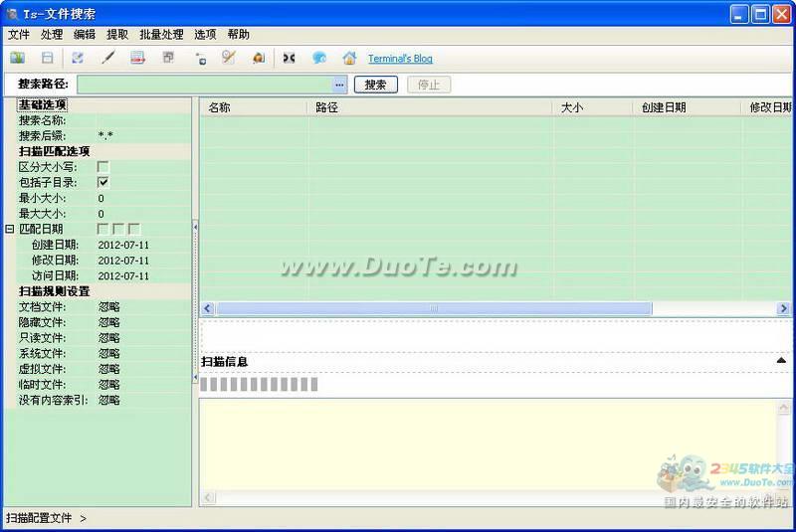Click the 临时文件 忽略 value
The width and height of the screenshot is (796, 532).
pos(109,385)
